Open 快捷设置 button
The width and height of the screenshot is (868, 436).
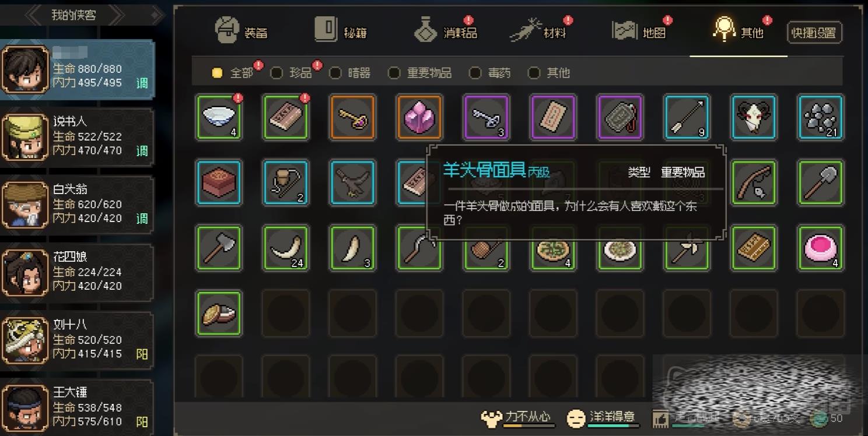(x=814, y=33)
